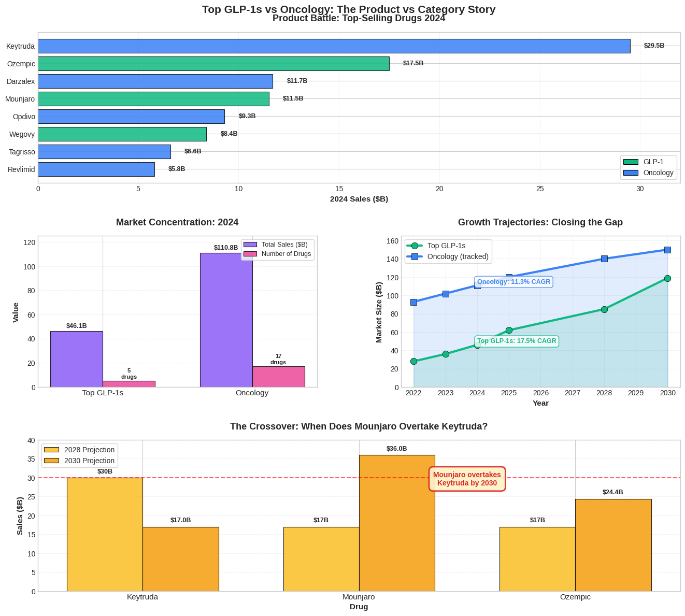Screen dimensions: 685x616
Task: Select the Ozempic bar showing $17.5B
Action: coord(213,64)
